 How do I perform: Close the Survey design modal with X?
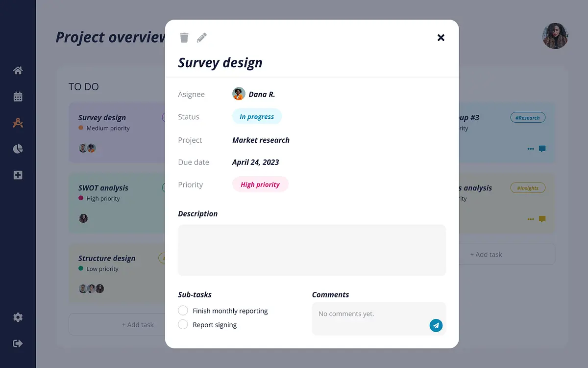click(x=441, y=38)
